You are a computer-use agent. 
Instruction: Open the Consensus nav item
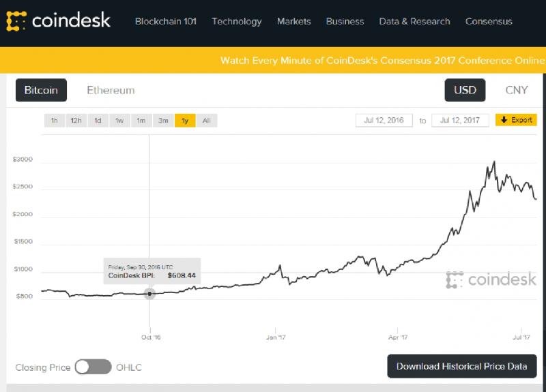click(x=489, y=21)
